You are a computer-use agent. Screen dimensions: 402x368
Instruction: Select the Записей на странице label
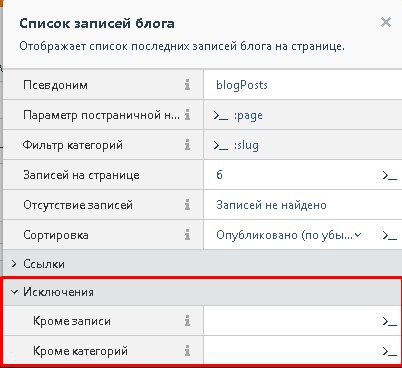[x=81, y=175]
